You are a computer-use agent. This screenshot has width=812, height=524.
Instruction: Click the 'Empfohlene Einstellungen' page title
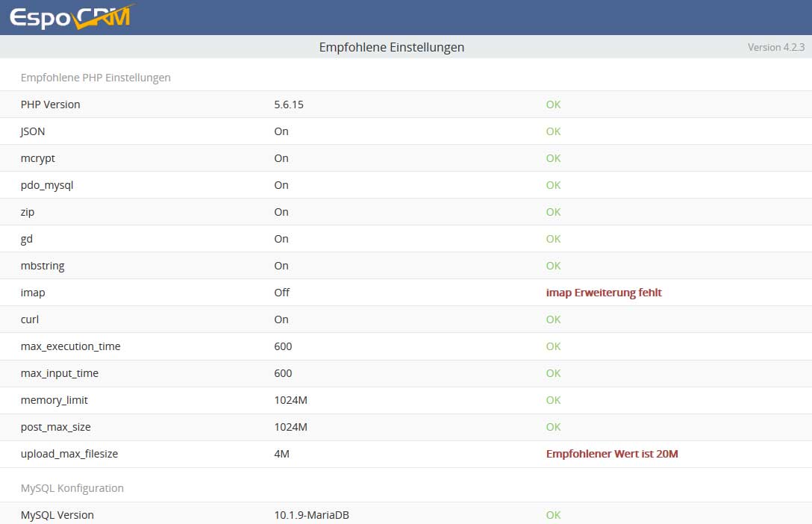pos(391,47)
